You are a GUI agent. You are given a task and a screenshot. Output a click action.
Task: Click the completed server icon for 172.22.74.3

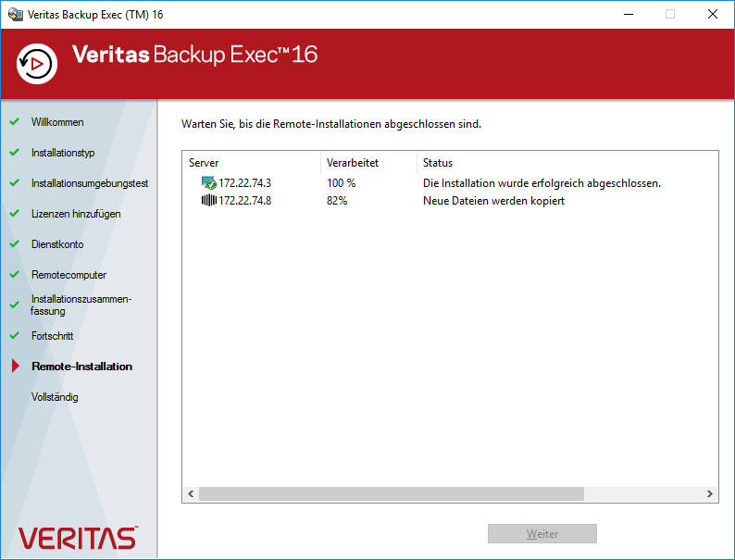208,183
